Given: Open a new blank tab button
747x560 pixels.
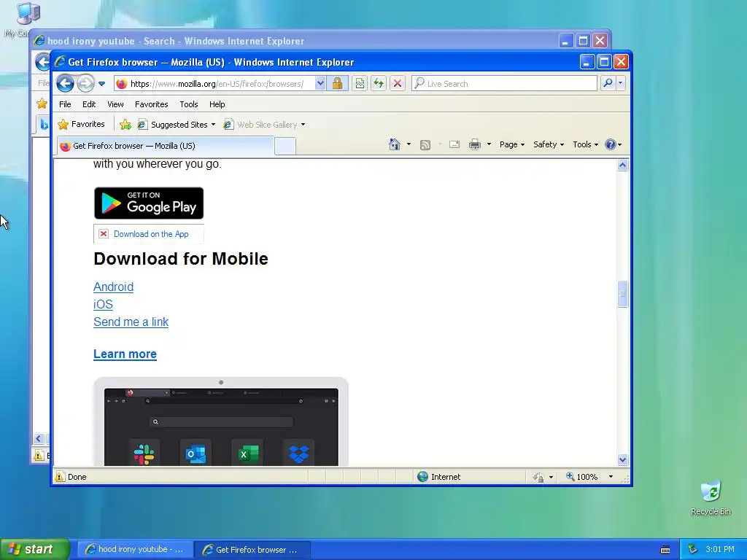Looking at the screenshot, I should click(285, 146).
